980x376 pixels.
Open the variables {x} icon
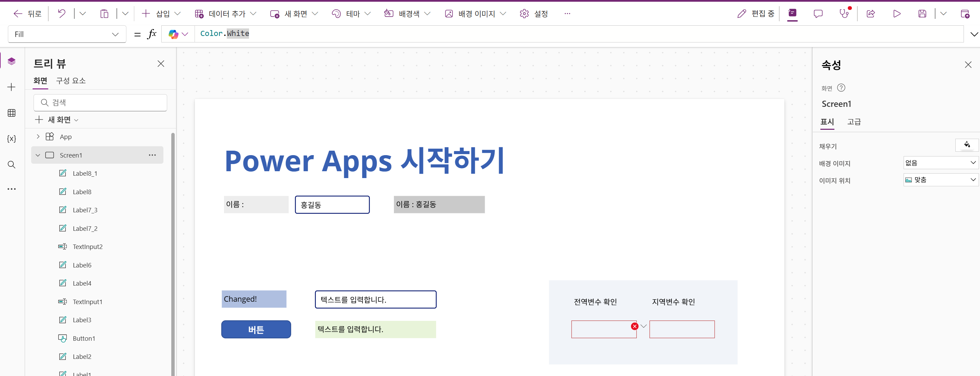coord(11,139)
